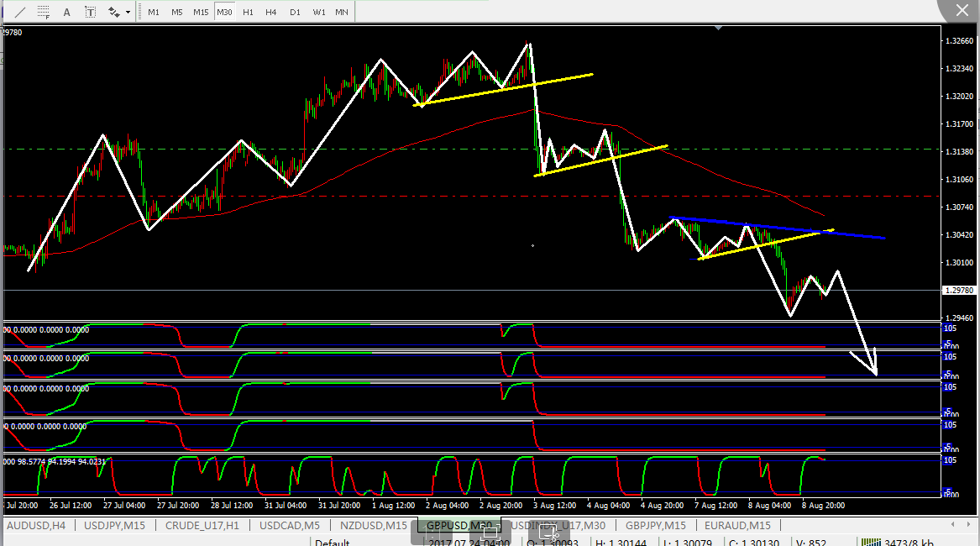
Task: Select the Fibonacci retracement tool
Action: click(43, 12)
